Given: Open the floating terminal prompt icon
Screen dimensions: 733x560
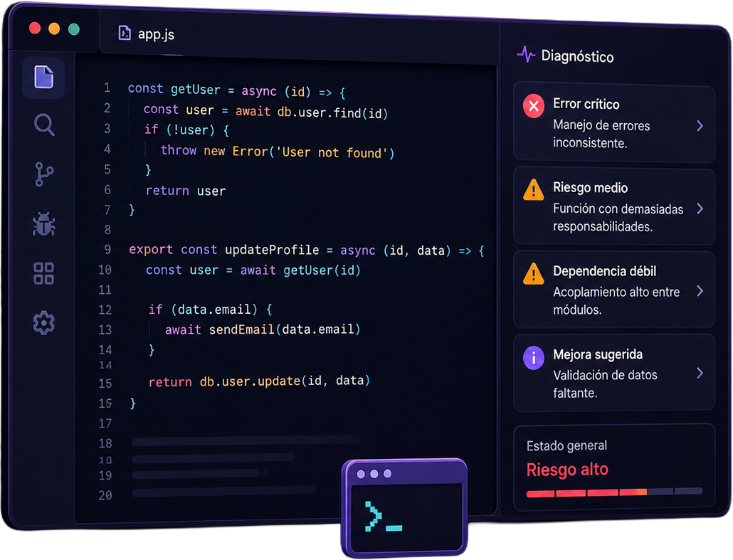Looking at the screenshot, I should (405, 507).
